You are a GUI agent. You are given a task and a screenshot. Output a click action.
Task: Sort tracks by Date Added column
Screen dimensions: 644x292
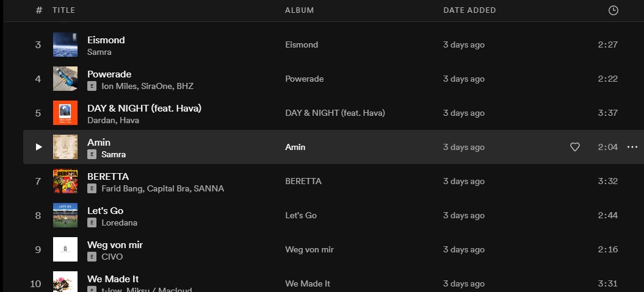469,10
